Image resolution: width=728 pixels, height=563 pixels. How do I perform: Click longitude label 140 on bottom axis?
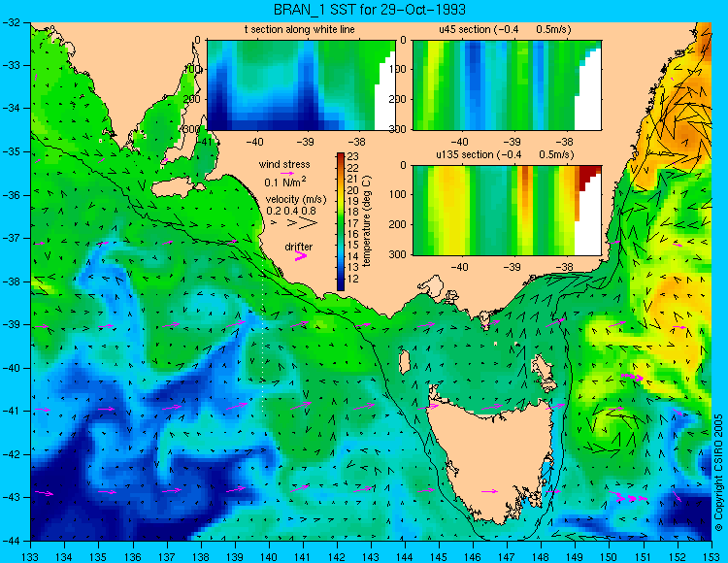269,557
